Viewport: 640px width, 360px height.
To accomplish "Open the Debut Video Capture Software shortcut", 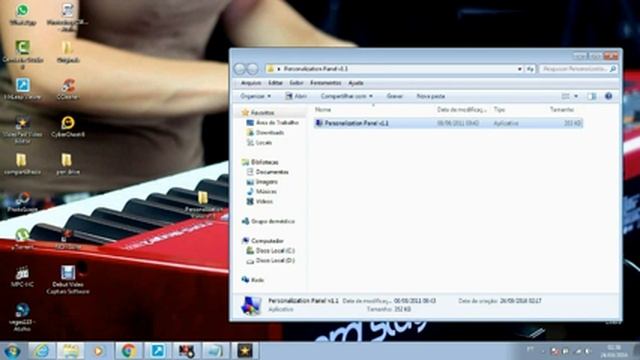I will 68,280.
